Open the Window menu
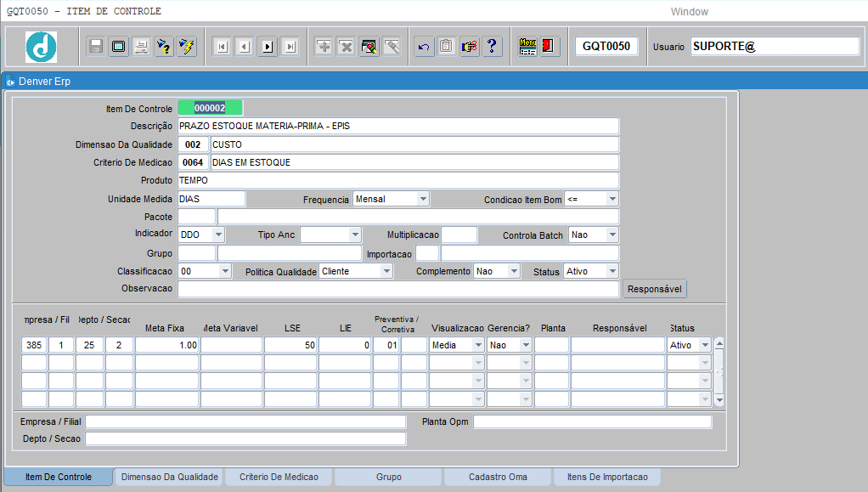 [x=689, y=12]
